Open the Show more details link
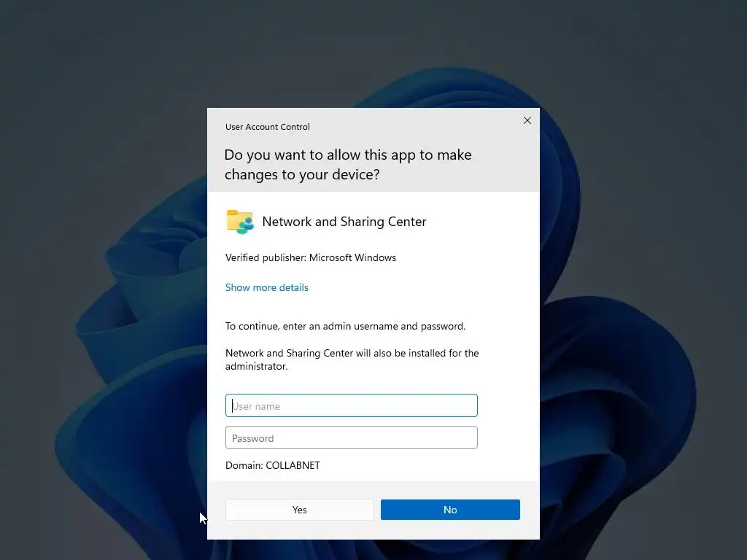The height and width of the screenshot is (560, 747). coord(267,287)
